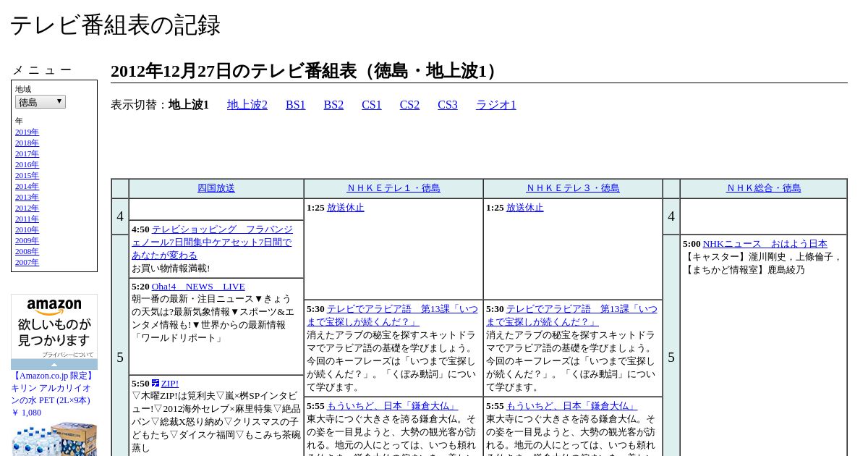Open 放送休止 under ＮＨＫＥテレ１
The image size is (868, 456).
(346, 208)
